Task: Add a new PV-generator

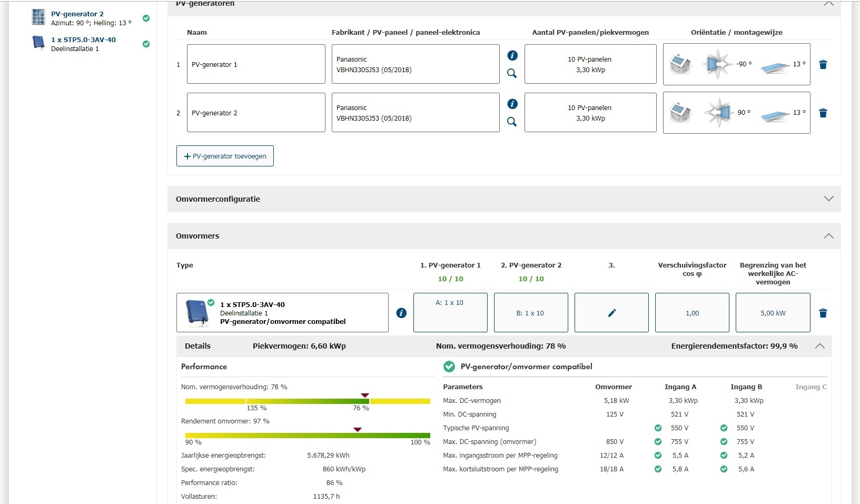Action: pyautogui.click(x=225, y=156)
